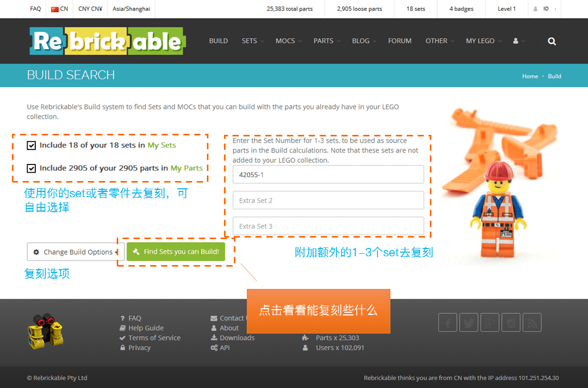This screenshot has height=388, width=588.
Task: Expand the MY LEGO menu dropdown
Action: (484, 41)
